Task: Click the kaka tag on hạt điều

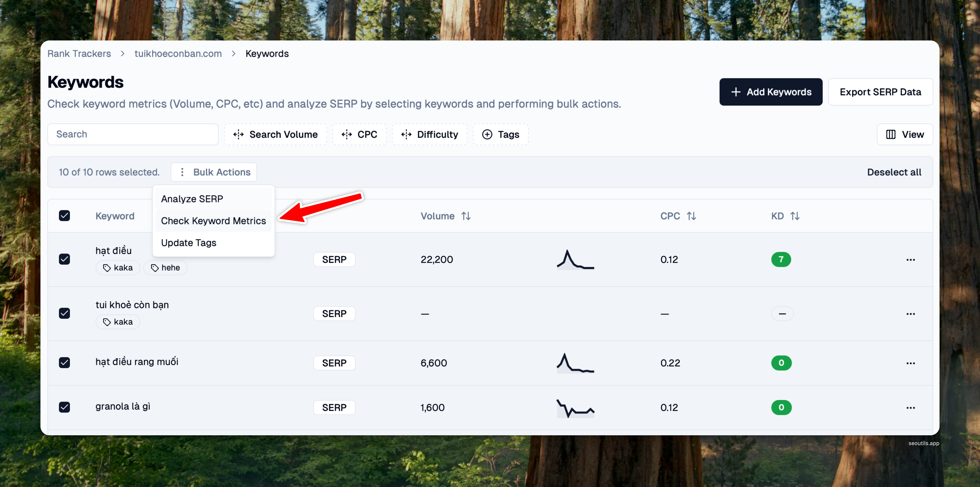Action: pyautogui.click(x=118, y=268)
